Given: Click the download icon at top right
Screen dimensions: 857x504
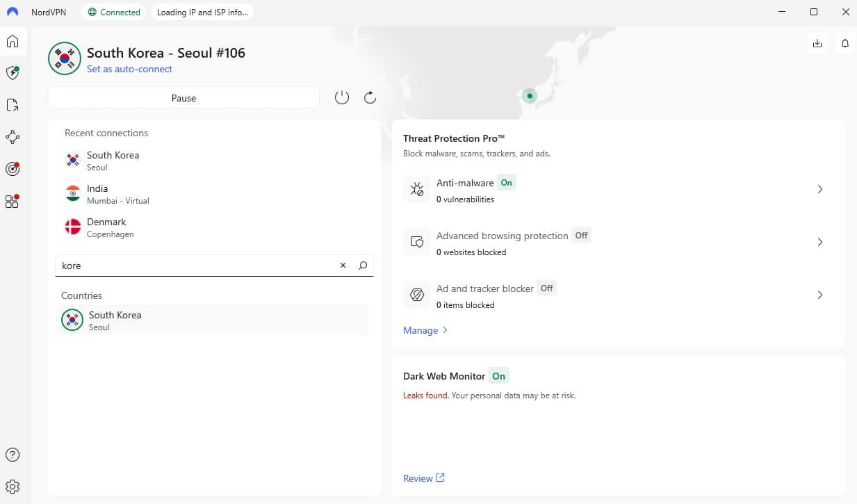Looking at the screenshot, I should [817, 43].
